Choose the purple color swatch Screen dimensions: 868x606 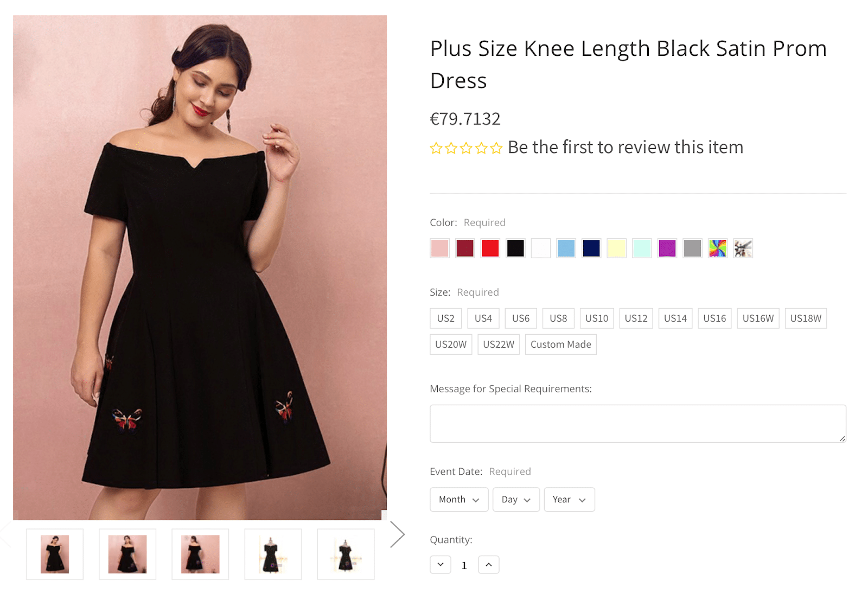667,248
